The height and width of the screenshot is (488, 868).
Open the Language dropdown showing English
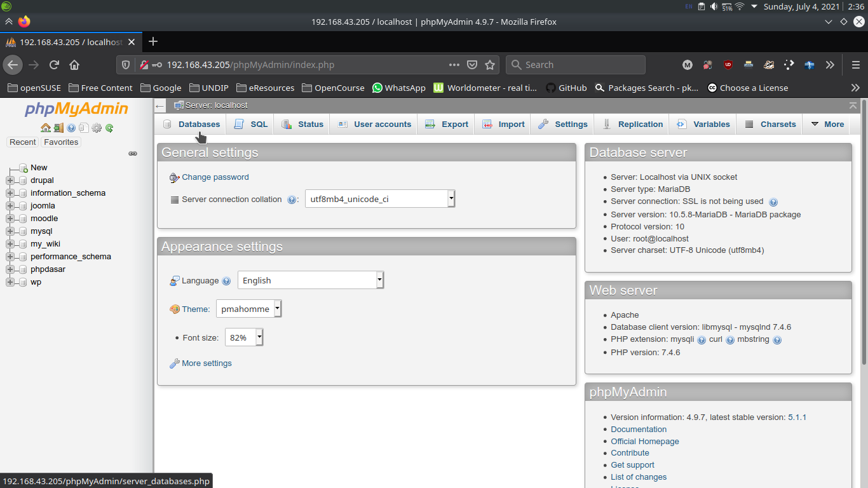311,280
